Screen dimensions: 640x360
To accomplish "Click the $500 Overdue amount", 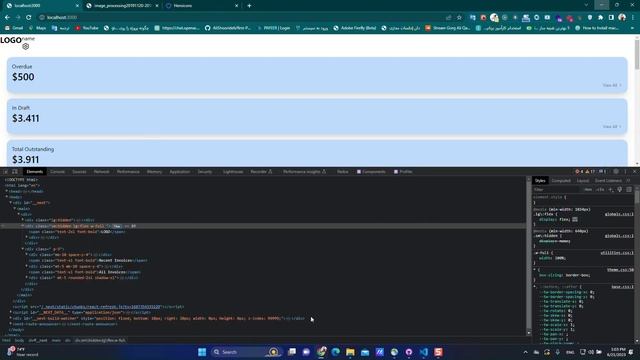I will coord(23,77).
